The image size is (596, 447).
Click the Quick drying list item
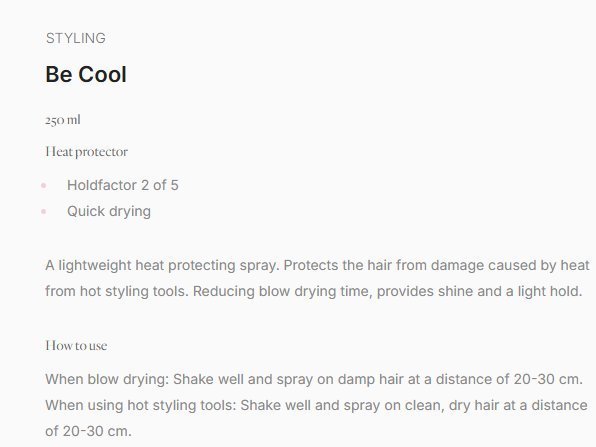tap(109, 211)
